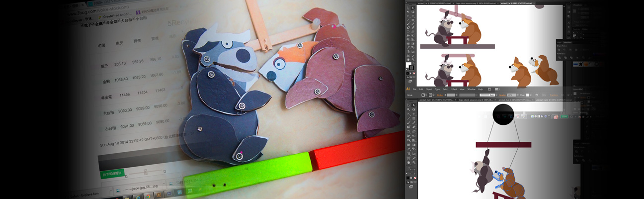Toggle the 小台指 checkbox in the browser page
Image resolution: width=644 pixels, height=199 pixels.
[134, 19]
